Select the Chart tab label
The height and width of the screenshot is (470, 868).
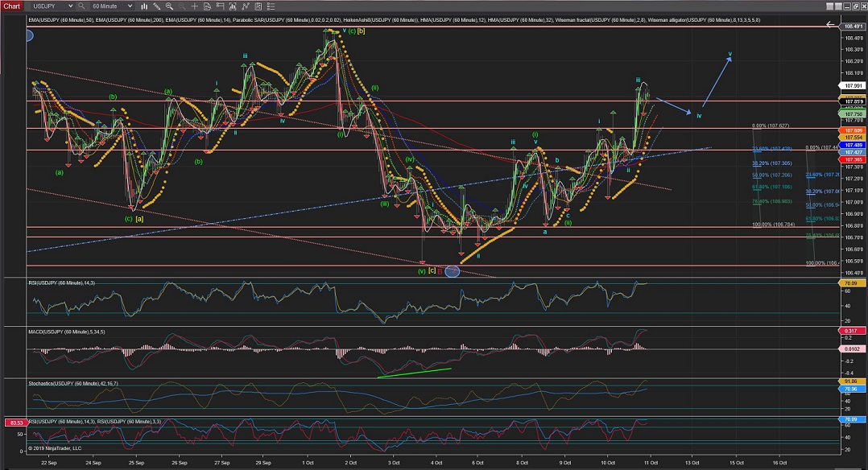pos(12,6)
